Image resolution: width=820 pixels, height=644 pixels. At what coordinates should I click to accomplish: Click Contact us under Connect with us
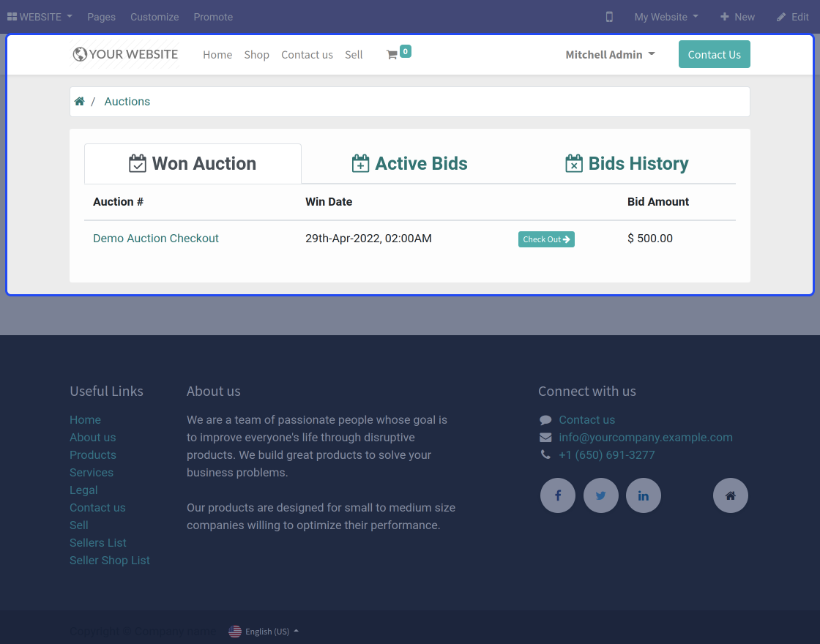coord(586,420)
